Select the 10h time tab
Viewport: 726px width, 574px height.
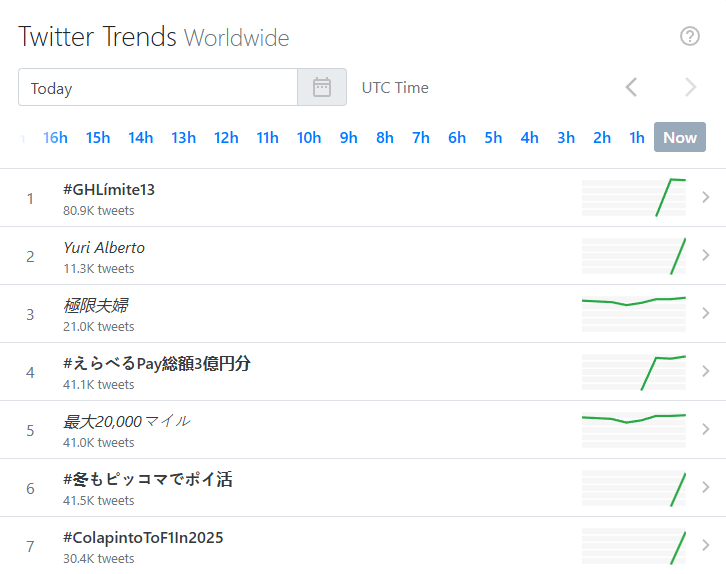click(309, 137)
